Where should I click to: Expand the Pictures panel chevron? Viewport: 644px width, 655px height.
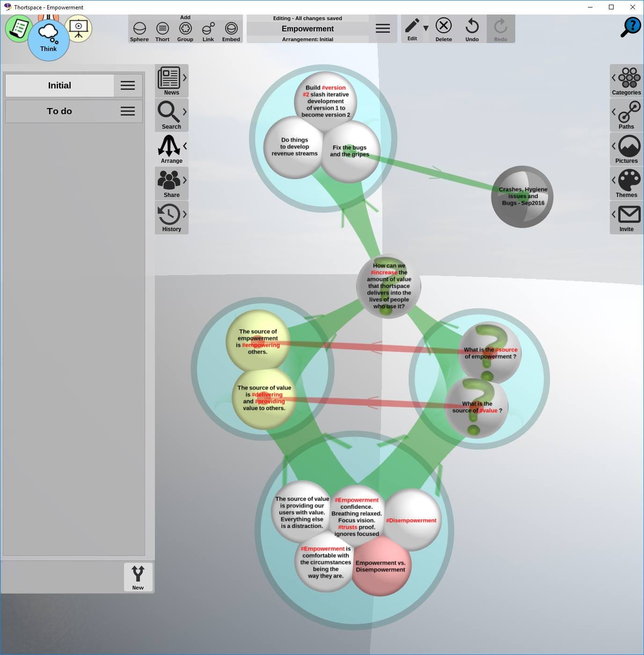point(614,146)
